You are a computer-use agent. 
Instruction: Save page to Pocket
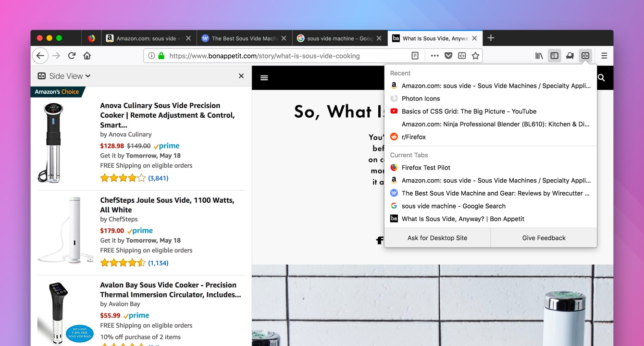tap(448, 56)
